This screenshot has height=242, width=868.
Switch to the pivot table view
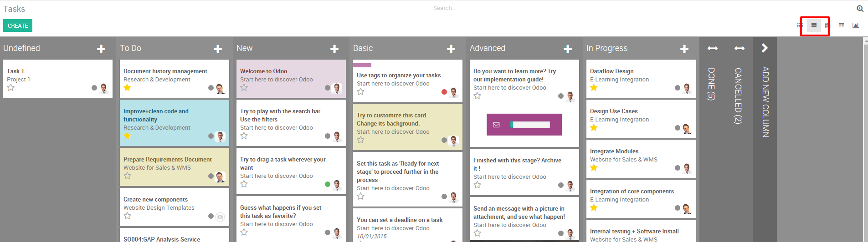tap(842, 25)
